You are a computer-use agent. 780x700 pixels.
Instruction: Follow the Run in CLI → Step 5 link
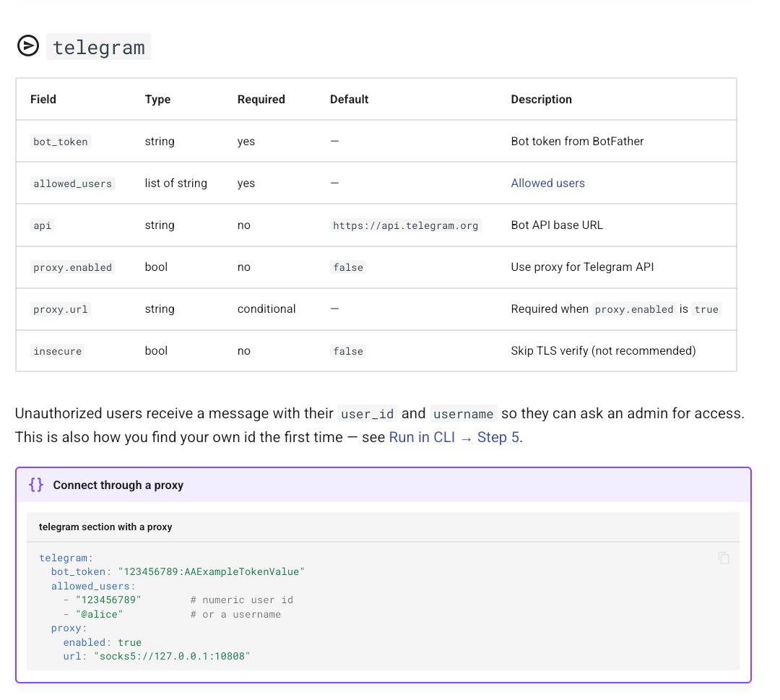point(454,437)
